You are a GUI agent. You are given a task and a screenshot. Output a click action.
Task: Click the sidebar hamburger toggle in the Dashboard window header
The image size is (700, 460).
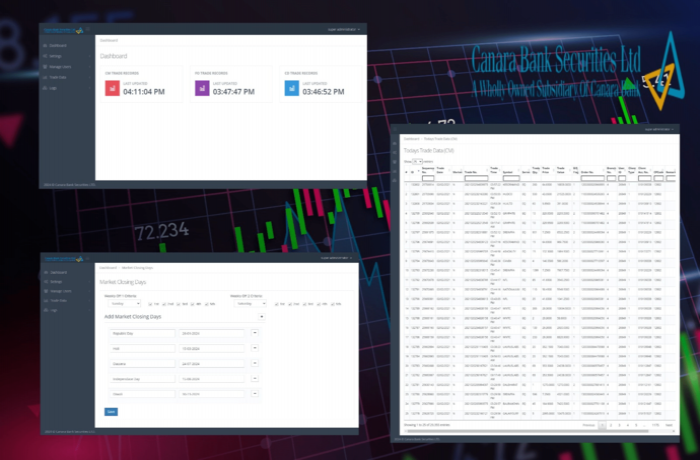88,29
